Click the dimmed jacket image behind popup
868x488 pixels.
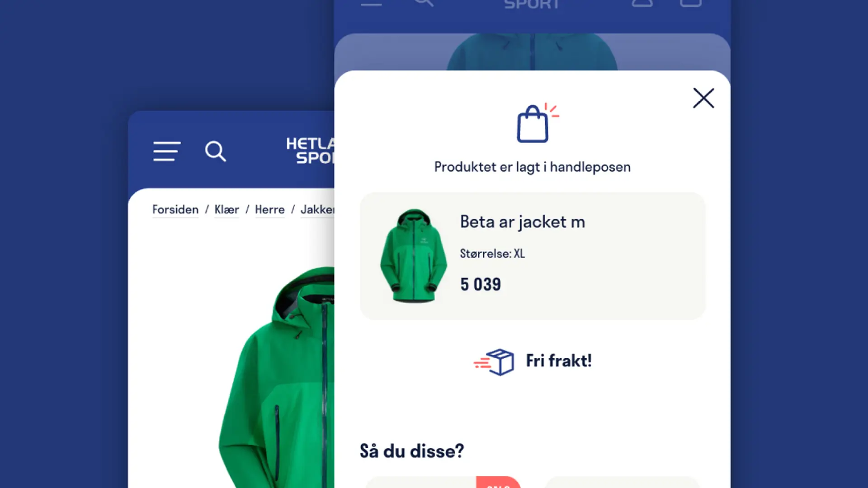pyautogui.click(x=532, y=52)
